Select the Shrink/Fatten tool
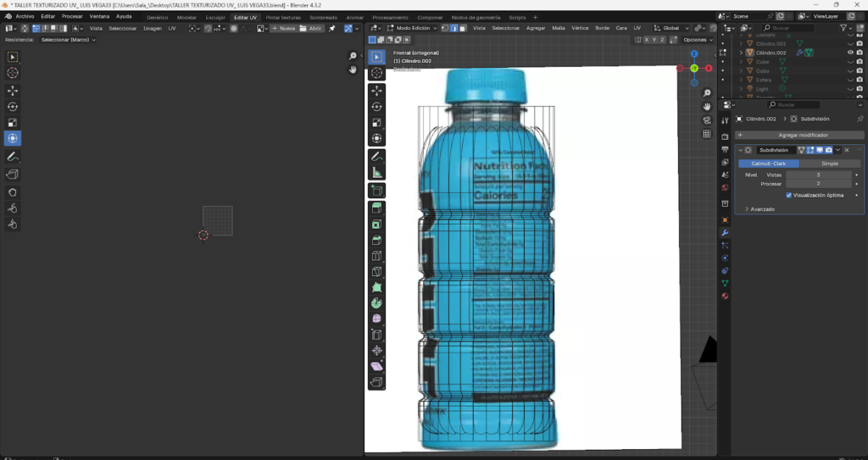Screen dimensions: 868x460 [x=376, y=351]
